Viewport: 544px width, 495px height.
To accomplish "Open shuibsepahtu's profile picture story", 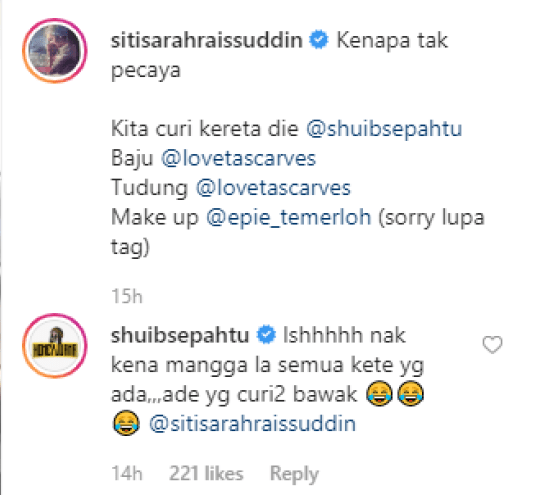I will (55, 345).
